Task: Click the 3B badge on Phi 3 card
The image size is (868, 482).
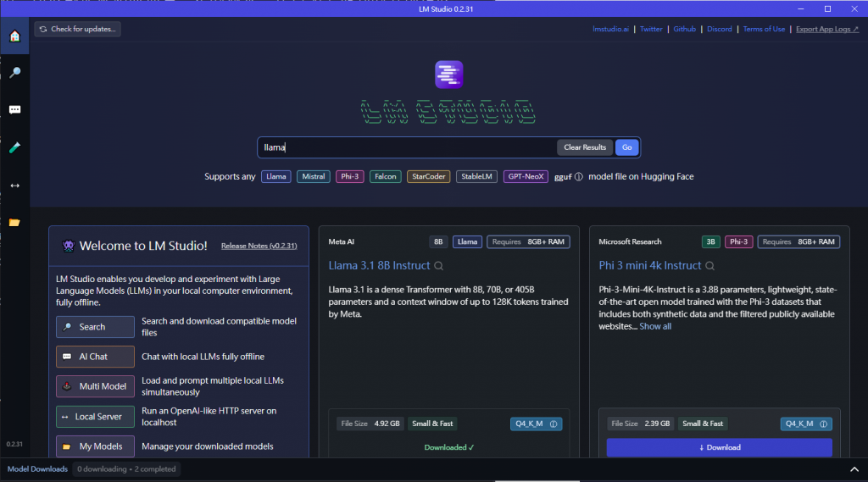Action: (x=710, y=241)
